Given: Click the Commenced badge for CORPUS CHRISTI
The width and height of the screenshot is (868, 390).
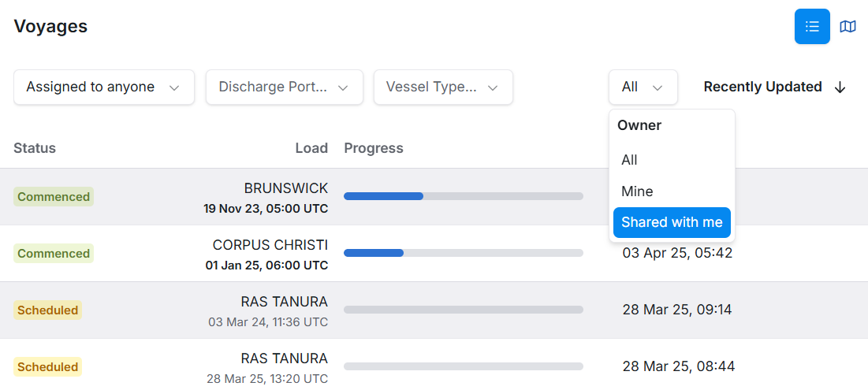Looking at the screenshot, I should pyautogui.click(x=54, y=254).
